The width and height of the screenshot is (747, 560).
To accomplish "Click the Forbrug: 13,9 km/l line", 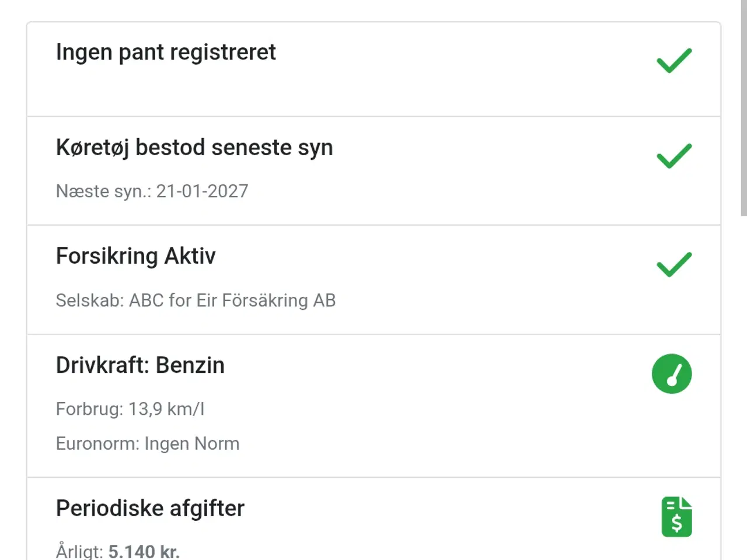I will [x=130, y=409].
